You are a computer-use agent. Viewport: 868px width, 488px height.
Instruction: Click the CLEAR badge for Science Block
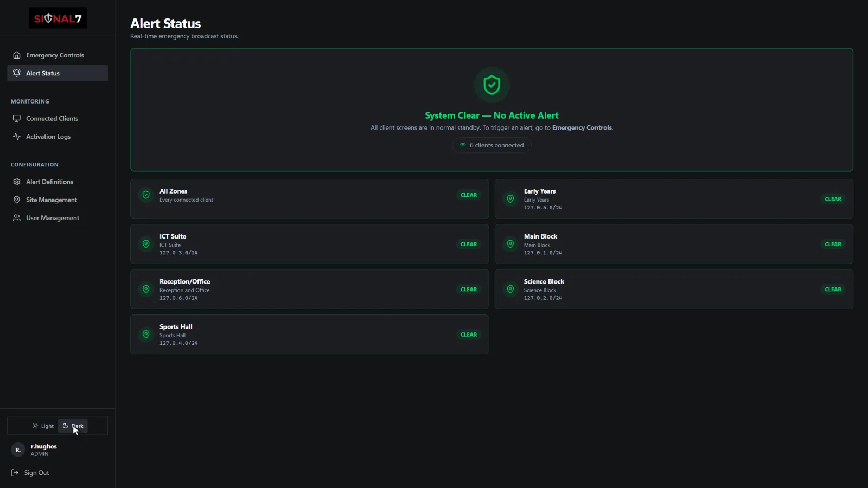tap(833, 290)
